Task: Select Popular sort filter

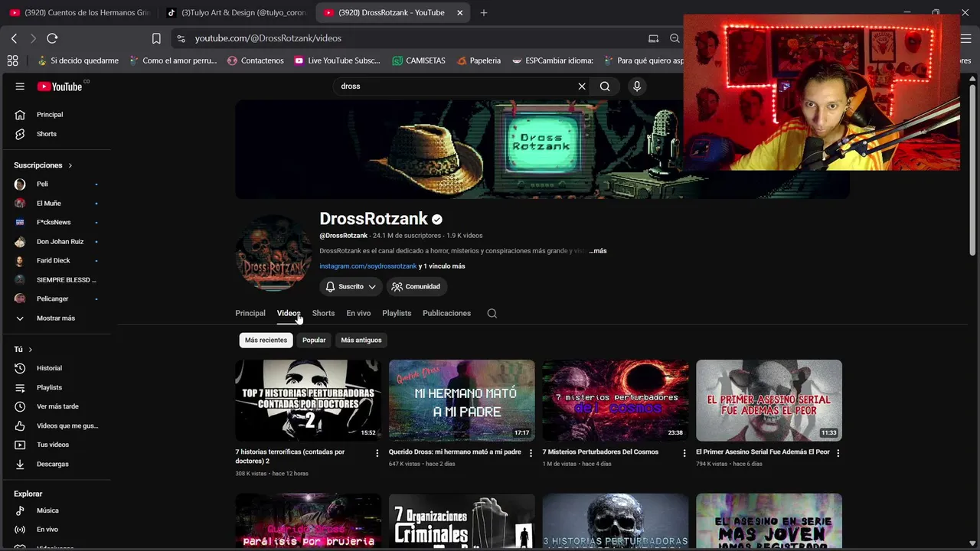Action: [x=314, y=340]
